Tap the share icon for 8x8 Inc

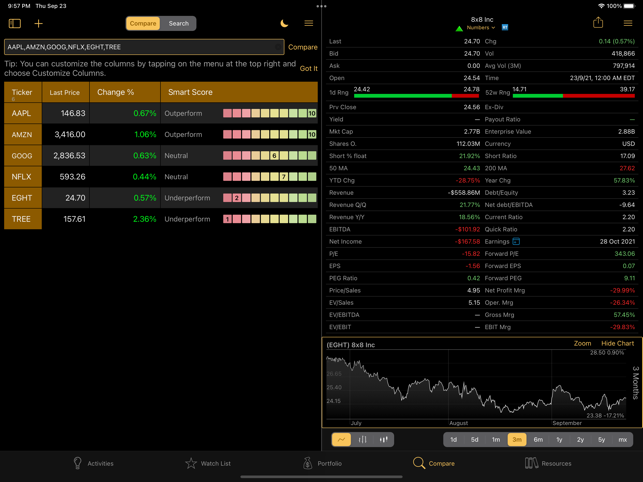[598, 23]
